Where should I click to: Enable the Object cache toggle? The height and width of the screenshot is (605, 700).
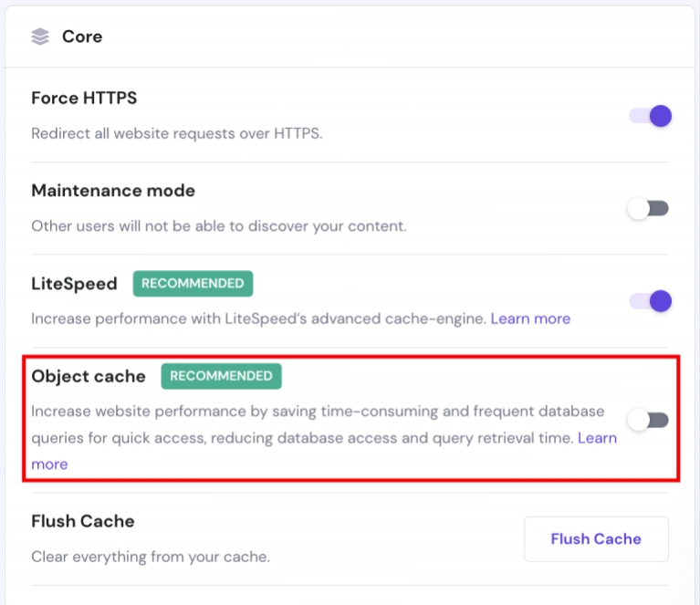648,420
